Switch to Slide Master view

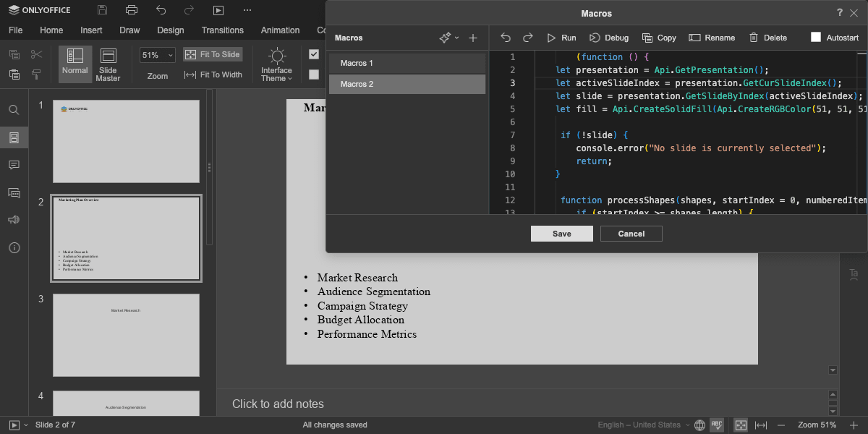[108, 65]
